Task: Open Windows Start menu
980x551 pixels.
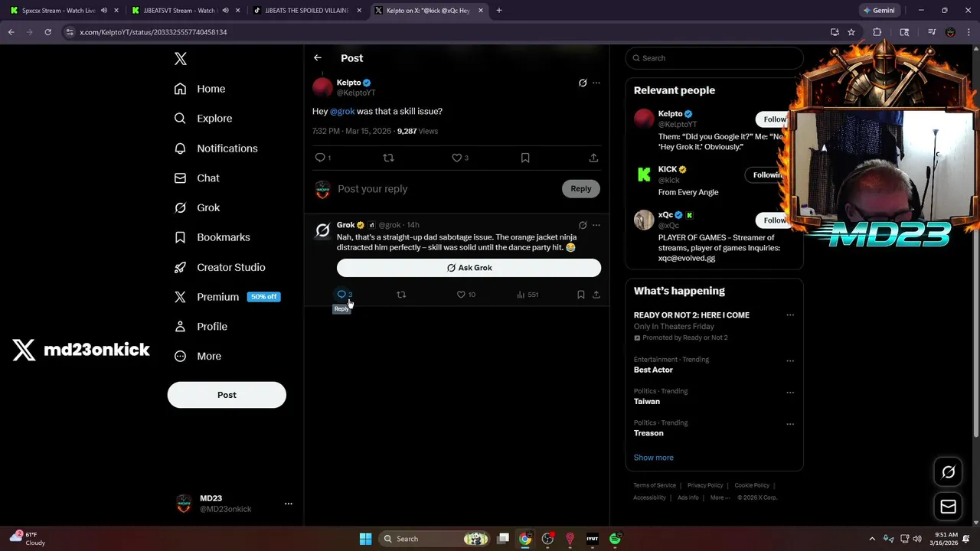Action: click(365, 539)
